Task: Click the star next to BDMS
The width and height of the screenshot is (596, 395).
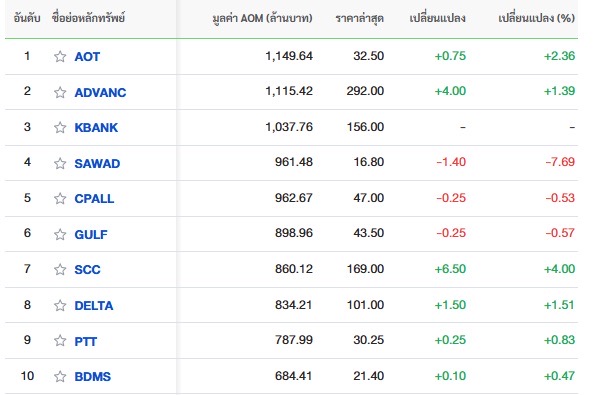Action: (60, 376)
